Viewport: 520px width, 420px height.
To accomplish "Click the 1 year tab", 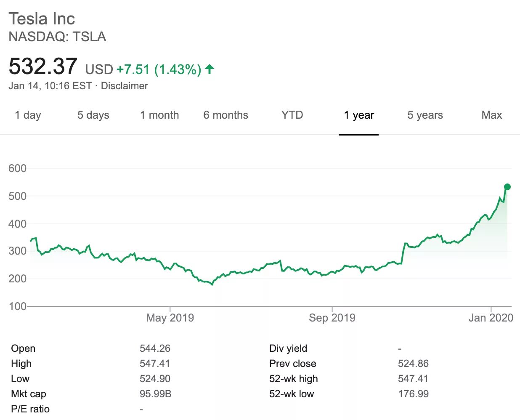I will [x=359, y=115].
